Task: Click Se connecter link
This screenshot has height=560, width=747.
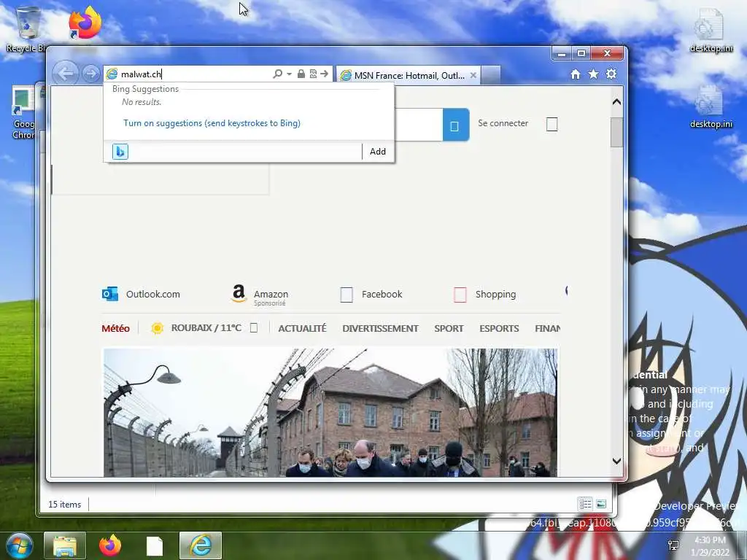Action: [503, 123]
